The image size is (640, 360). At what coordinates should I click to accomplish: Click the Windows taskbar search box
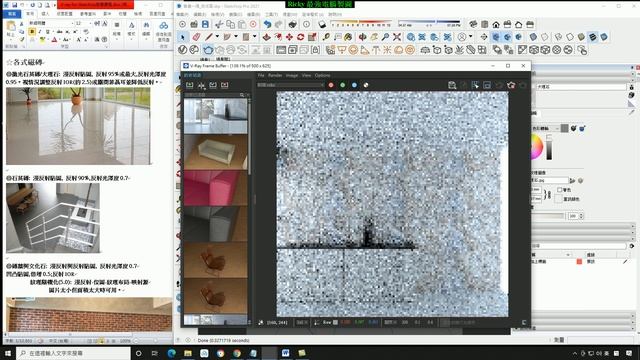pos(73,353)
